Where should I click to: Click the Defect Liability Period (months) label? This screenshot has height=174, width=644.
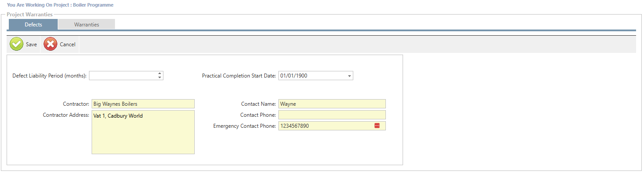pos(49,76)
